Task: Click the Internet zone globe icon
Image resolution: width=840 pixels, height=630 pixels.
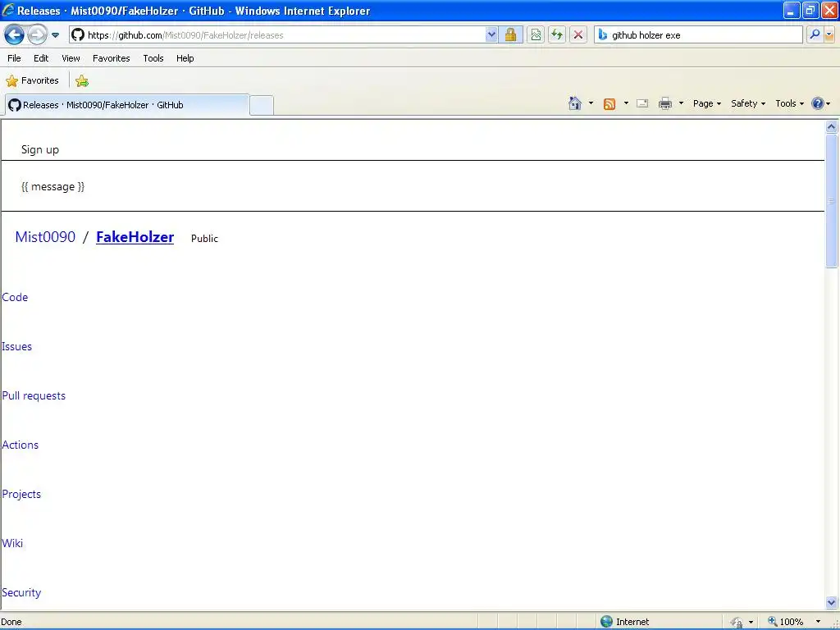Action: pyautogui.click(x=606, y=622)
